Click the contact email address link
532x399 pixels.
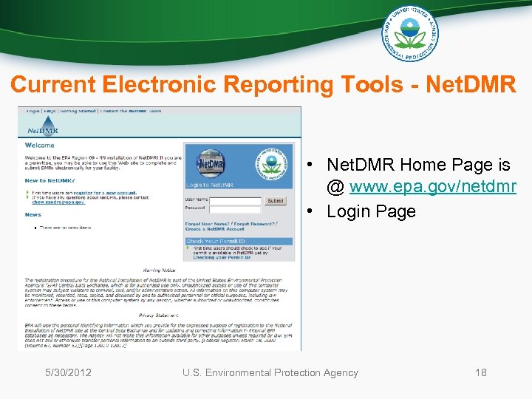coord(58,202)
